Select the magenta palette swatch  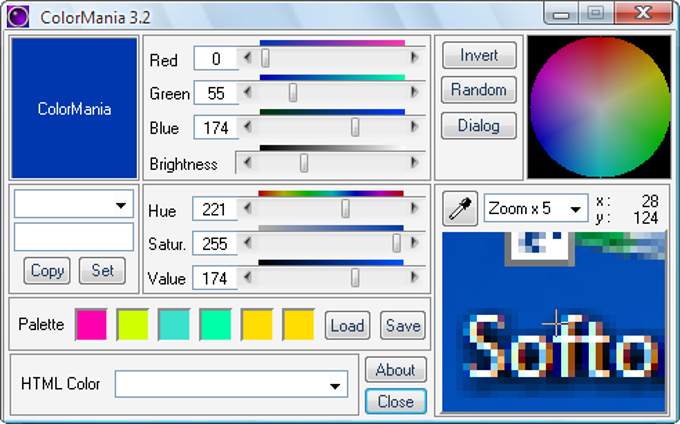point(91,325)
